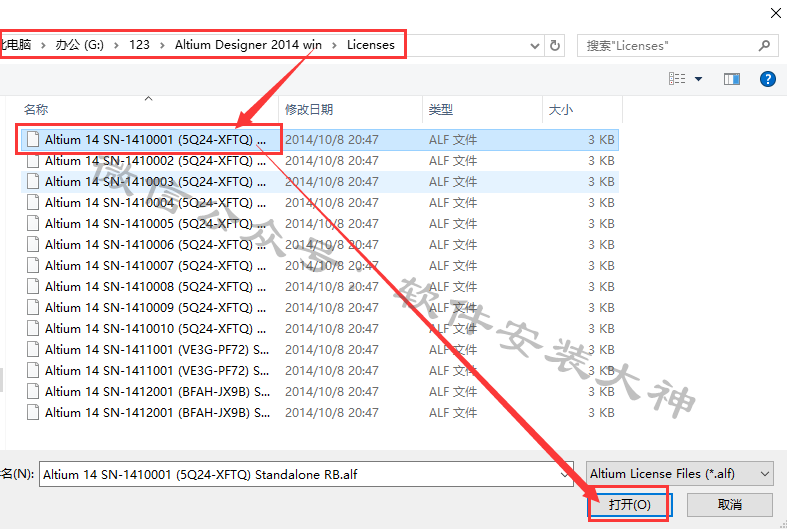This screenshot has width=787, height=529.
Task: Click the file icon of Altium 14 SN-1410008
Action: [33, 287]
